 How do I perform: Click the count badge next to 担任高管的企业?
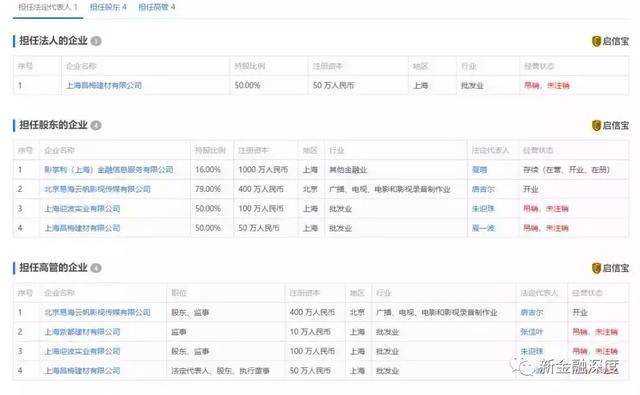coord(96,268)
